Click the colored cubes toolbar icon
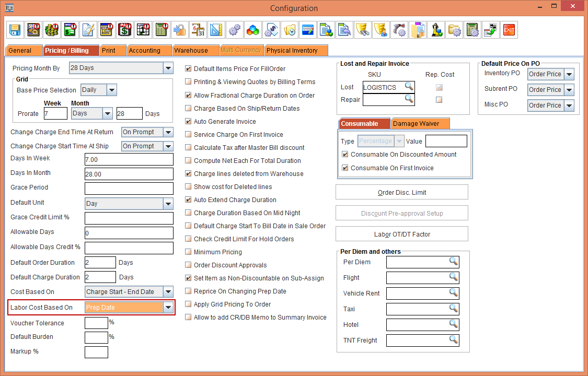The height and width of the screenshot is (376, 588). (252, 30)
